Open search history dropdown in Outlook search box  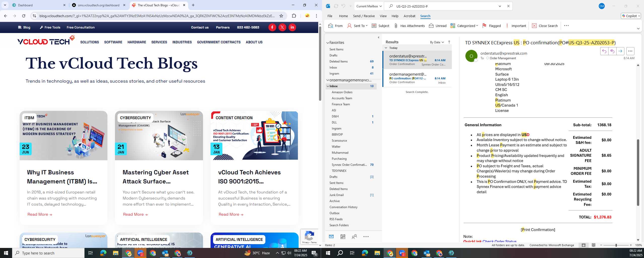click(500, 6)
